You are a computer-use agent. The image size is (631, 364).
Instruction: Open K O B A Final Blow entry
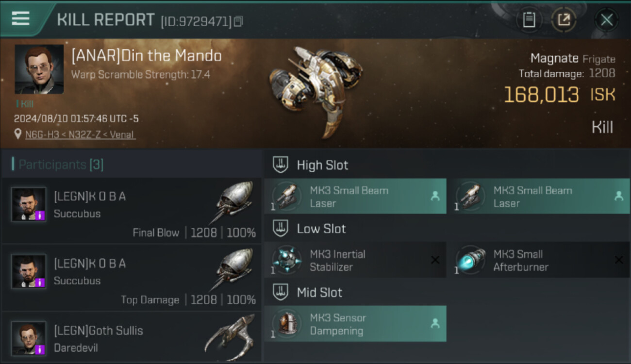[x=131, y=210]
